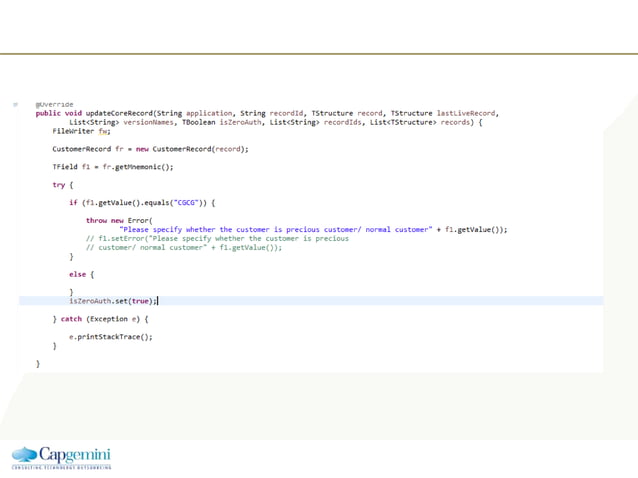Click the 'new CustomerRecord(record)' line
The width and height of the screenshot is (638, 478).
(150, 149)
